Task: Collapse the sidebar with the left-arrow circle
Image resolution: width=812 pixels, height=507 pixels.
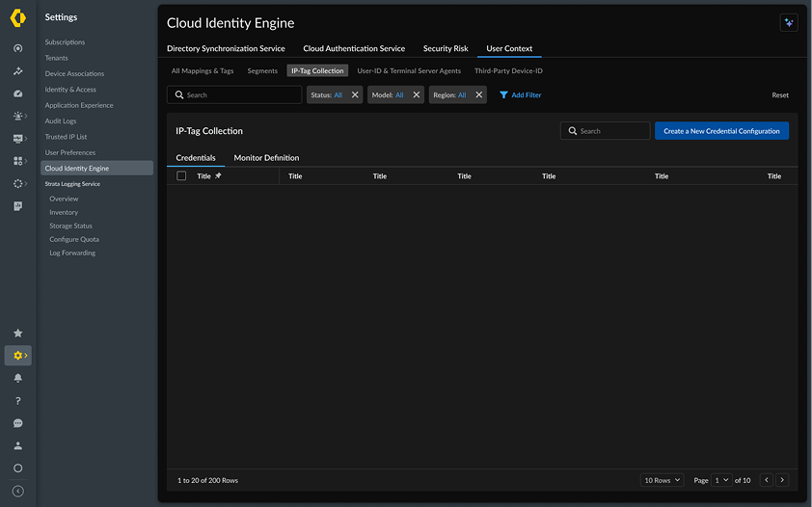Action: [17, 491]
